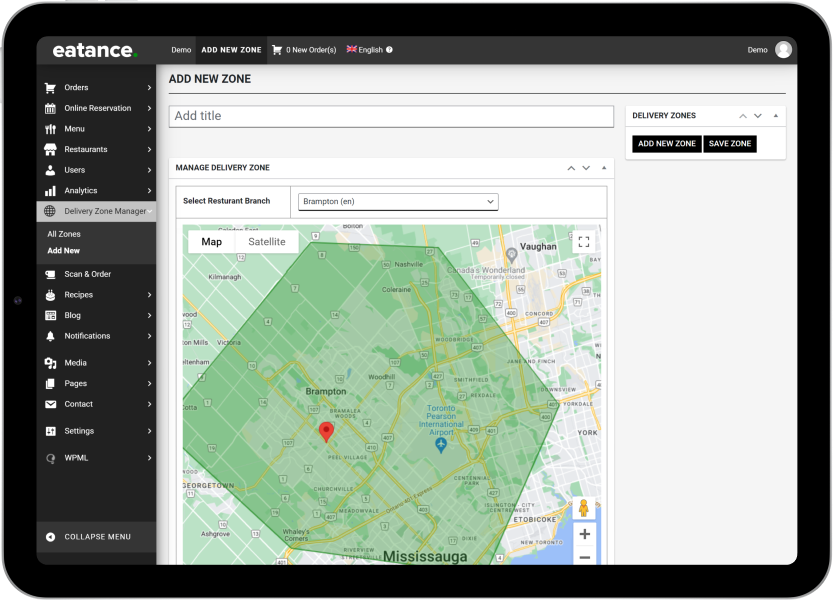Open All Zones submenu item
Screen dimensions: 833x600
[64, 234]
